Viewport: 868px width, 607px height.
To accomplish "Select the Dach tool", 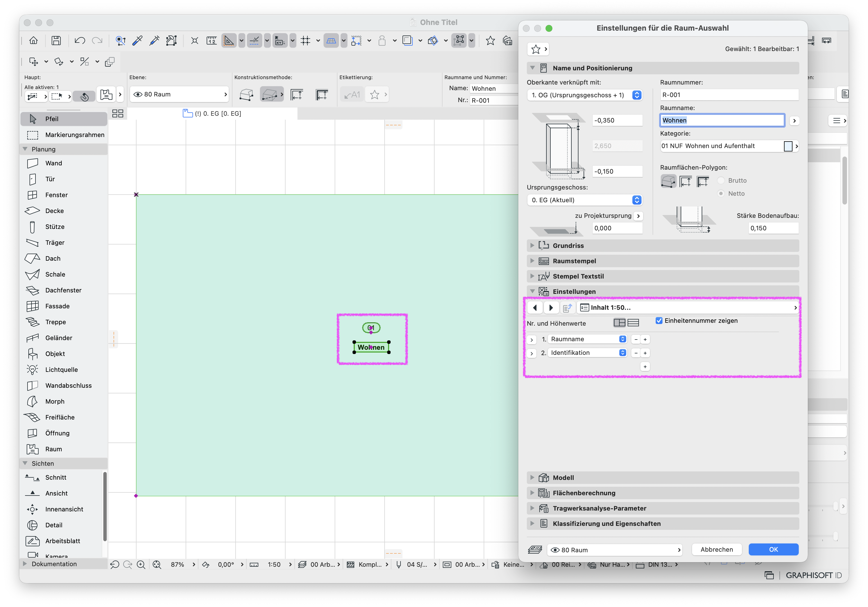I will pos(64,258).
